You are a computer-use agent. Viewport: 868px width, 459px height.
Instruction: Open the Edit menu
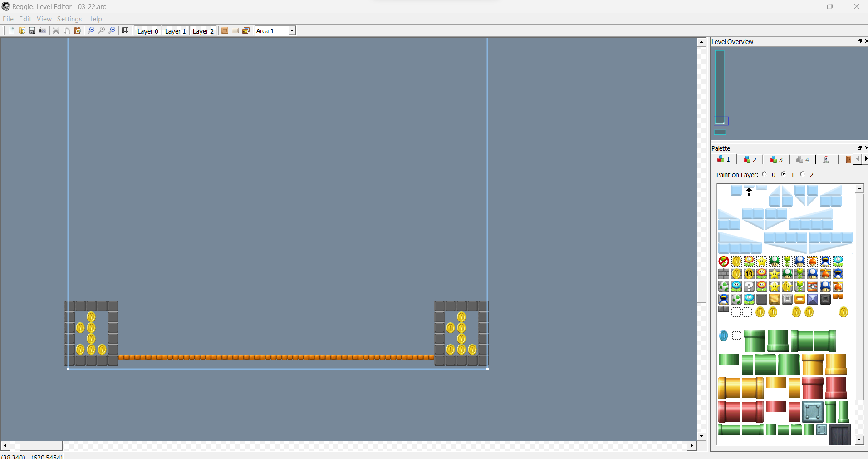coord(25,19)
